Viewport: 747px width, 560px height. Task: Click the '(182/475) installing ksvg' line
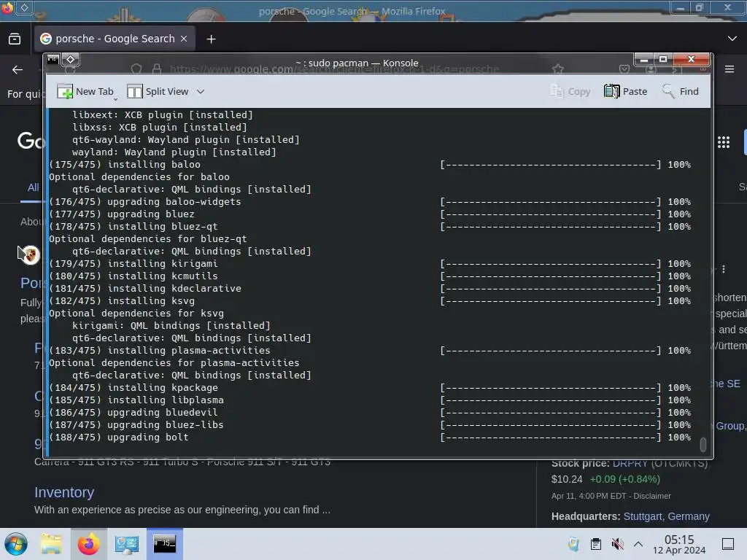[x=122, y=301]
